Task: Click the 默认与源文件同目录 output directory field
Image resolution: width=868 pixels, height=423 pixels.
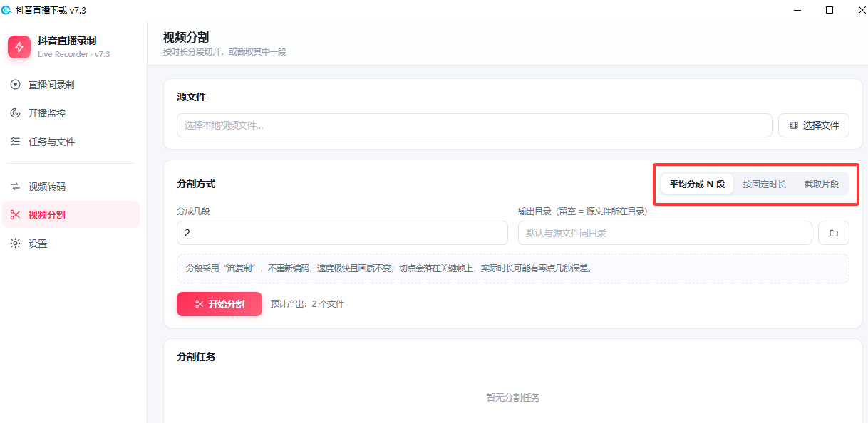Action: (x=665, y=233)
